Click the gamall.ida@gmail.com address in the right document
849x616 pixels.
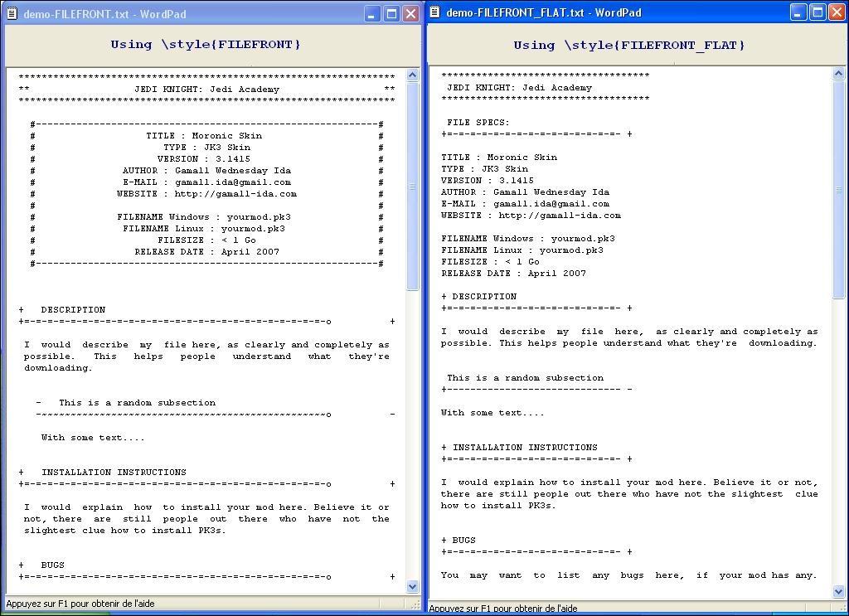551,204
